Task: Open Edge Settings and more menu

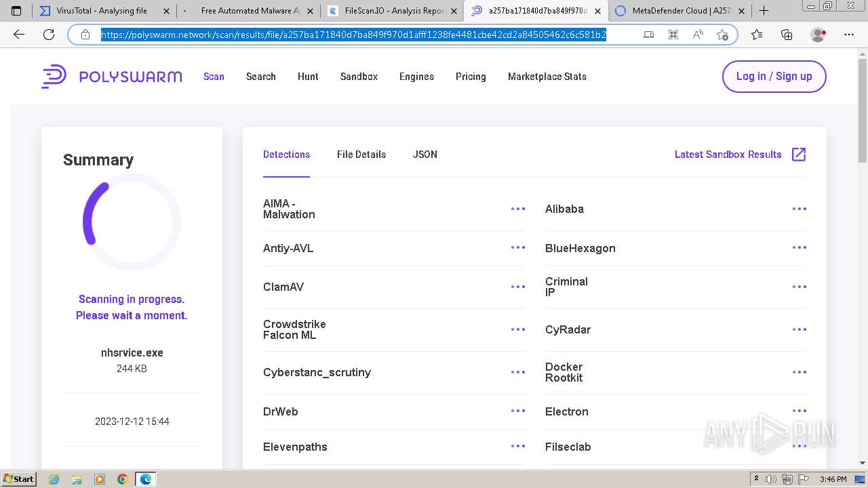Action: click(x=849, y=35)
